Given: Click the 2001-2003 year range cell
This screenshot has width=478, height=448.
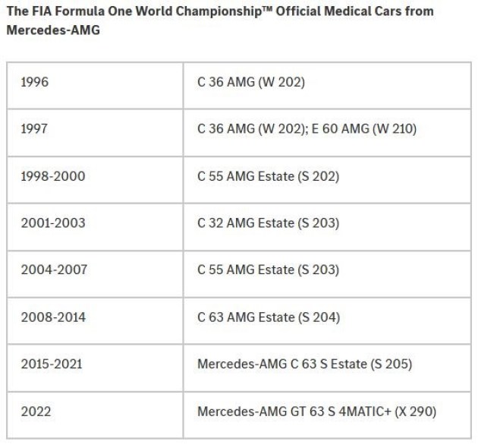Looking at the screenshot, I should click(x=95, y=227).
